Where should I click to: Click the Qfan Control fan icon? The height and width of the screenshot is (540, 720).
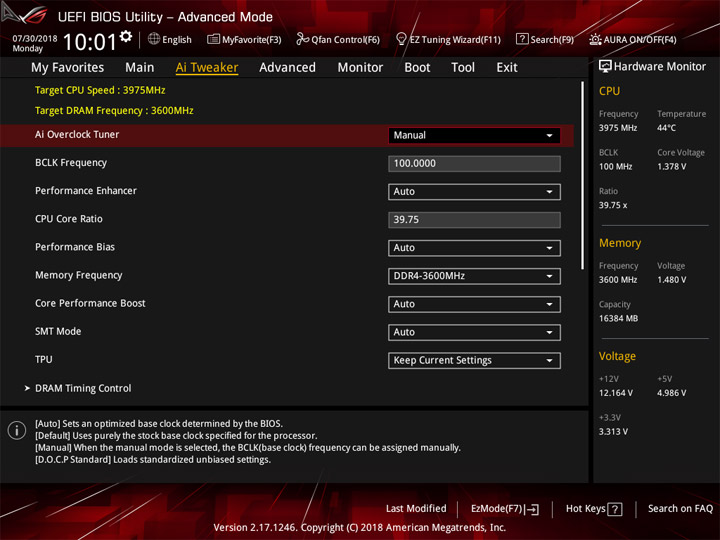tap(302, 39)
